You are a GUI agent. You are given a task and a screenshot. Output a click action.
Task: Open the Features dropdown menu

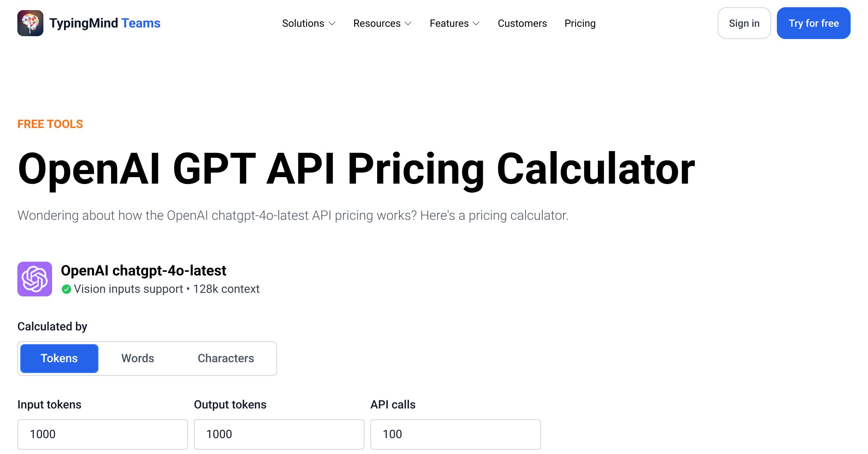pyautogui.click(x=454, y=23)
